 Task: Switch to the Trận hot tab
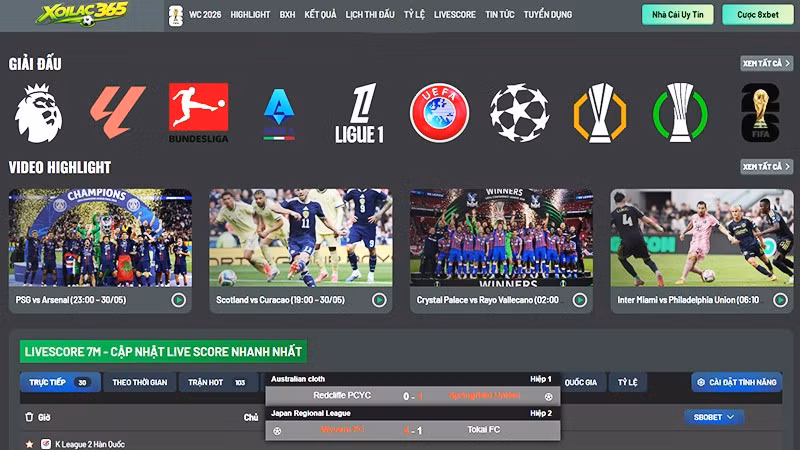pos(218,382)
